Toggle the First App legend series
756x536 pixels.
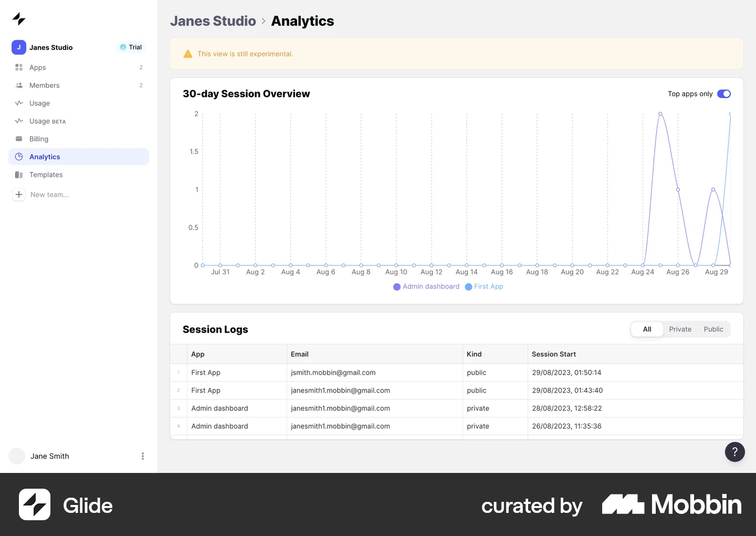tap(484, 286)
